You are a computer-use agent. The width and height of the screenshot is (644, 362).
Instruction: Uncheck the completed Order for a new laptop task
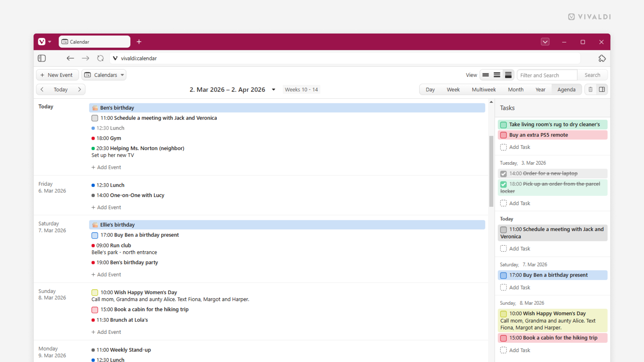point(503,174)
